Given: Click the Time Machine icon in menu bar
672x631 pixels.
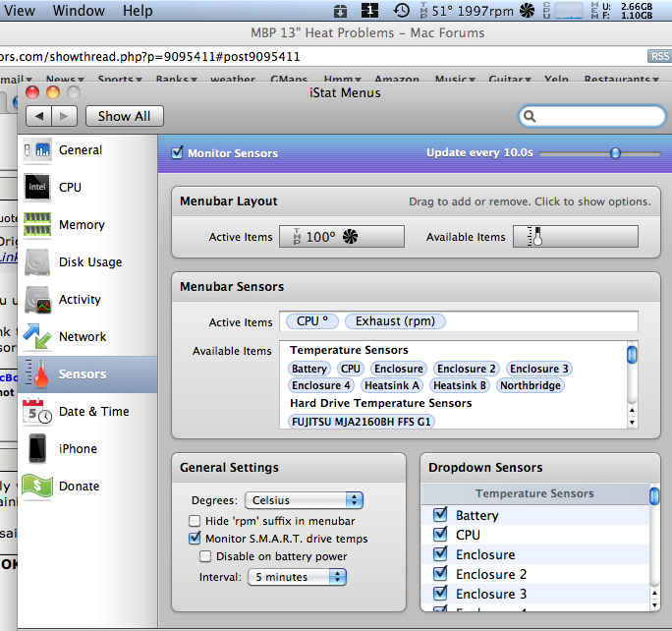Looking at the screenshot, I should (401, 10).
